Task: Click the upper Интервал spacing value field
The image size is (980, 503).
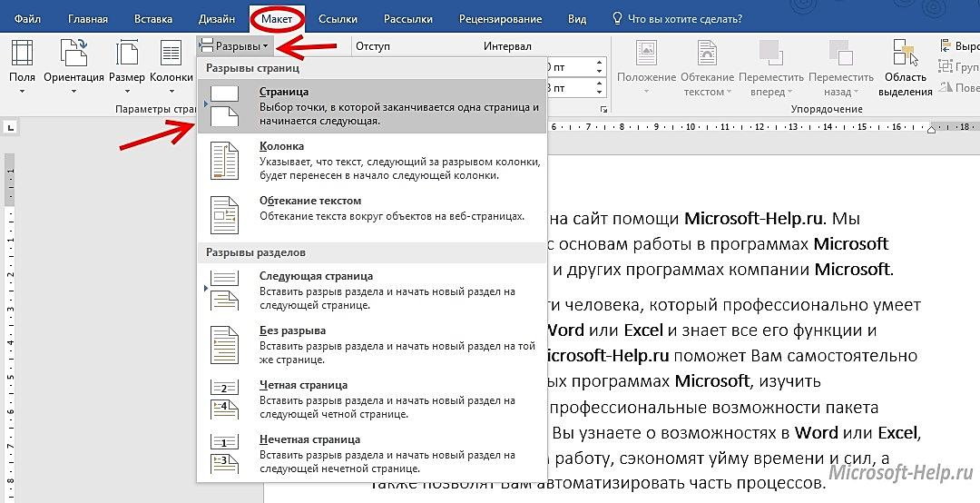Action: pos(575,66)
